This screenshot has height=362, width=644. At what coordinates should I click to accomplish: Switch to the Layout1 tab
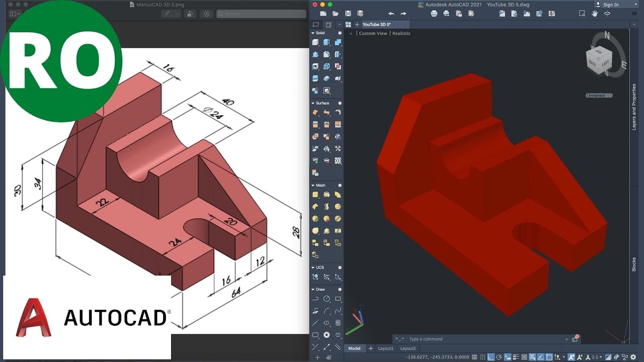point(386,348)
